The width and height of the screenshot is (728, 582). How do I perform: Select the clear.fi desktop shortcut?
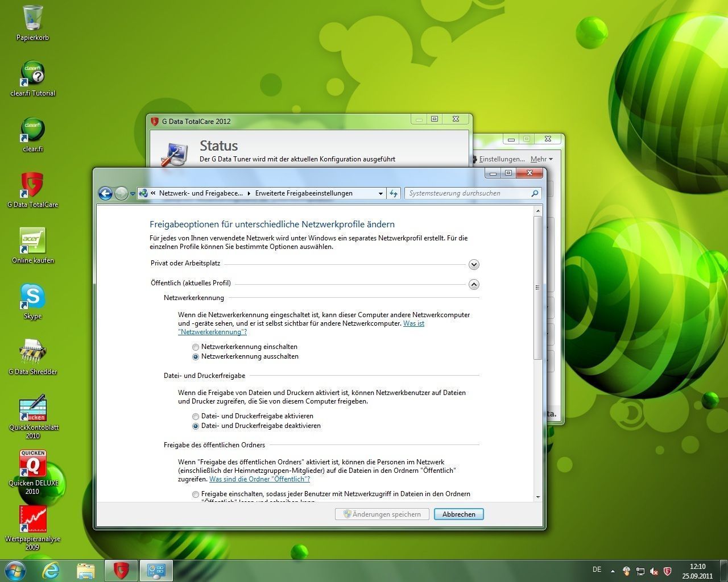[x=32, y=134]
